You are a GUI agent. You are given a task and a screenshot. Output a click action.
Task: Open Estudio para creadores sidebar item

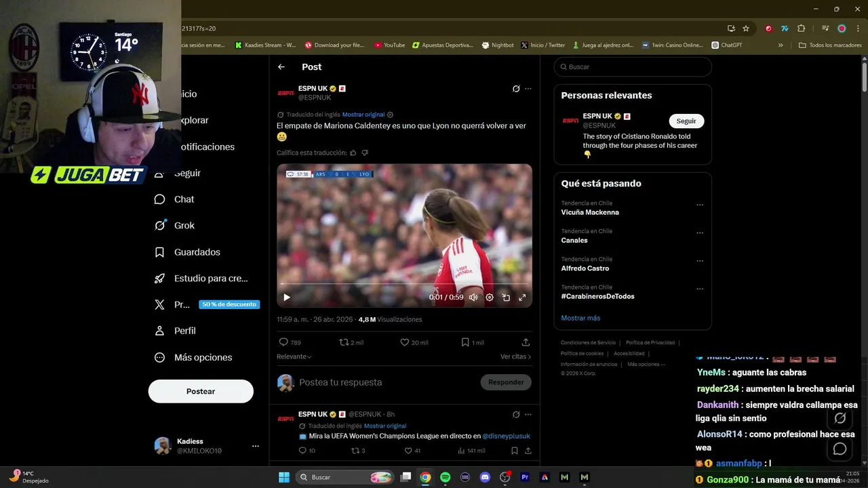pyautogui.click(x=201, y=279)
